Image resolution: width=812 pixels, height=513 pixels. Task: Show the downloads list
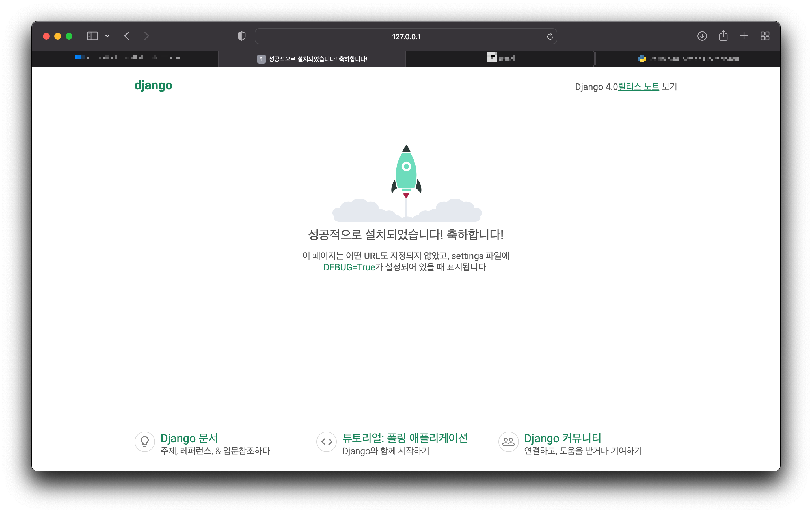[702, 36]
